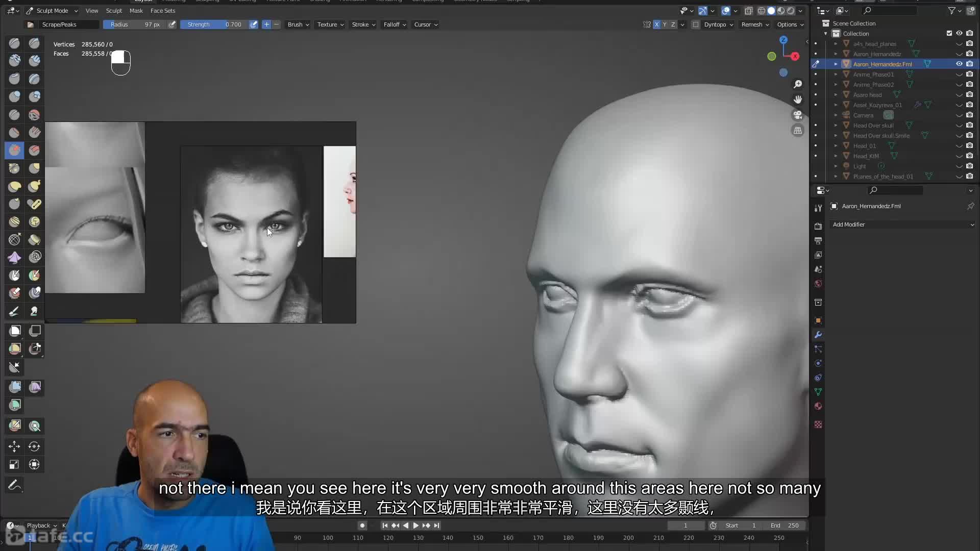Toggle Collection exclude checkbox
This screenshot has width=980, height=551.
coord(949,33)
